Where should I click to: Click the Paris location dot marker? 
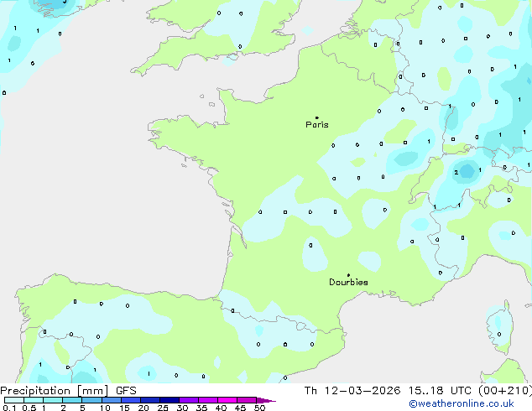[x=317, y=117]
